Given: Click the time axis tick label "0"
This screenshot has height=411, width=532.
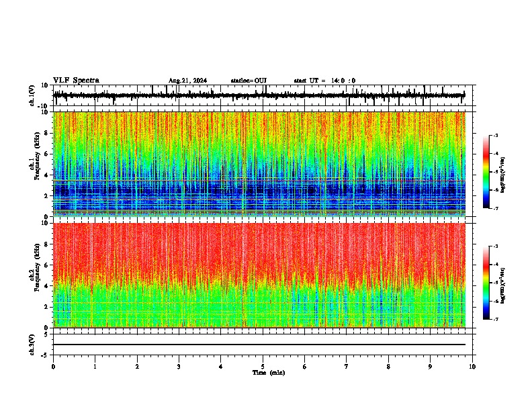Looking at the screenshot, I should (x=53, y=367).
